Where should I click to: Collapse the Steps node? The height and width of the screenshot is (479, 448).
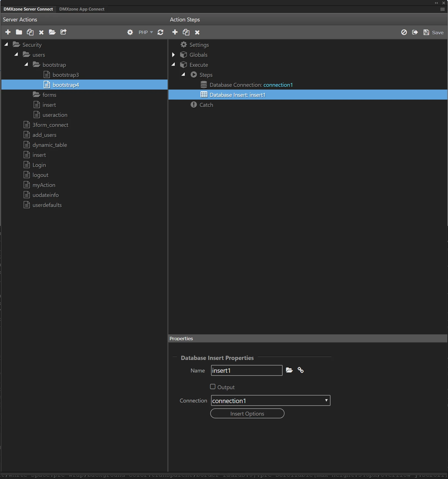click(x=183, y=74)
